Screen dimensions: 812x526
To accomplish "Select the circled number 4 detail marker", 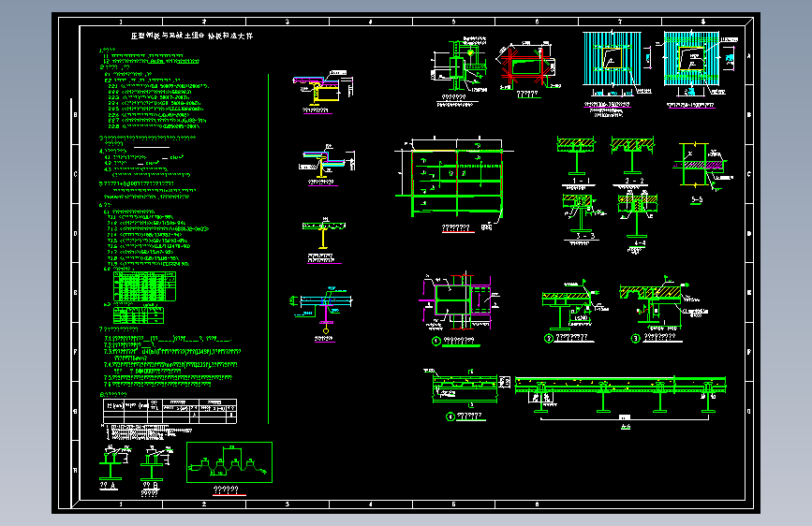I will [x=450, y=416].
